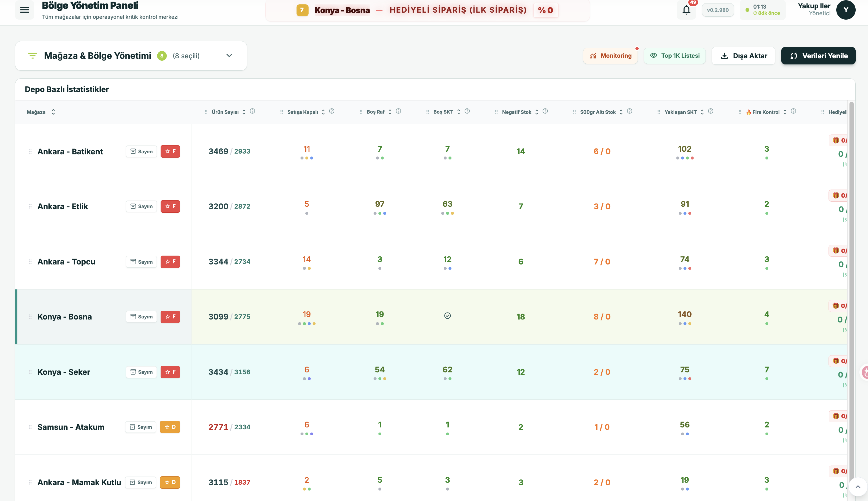Click the row handle for Konya - Seker
Viewport: 868px width, 501px height.
(x=30, y=372)
